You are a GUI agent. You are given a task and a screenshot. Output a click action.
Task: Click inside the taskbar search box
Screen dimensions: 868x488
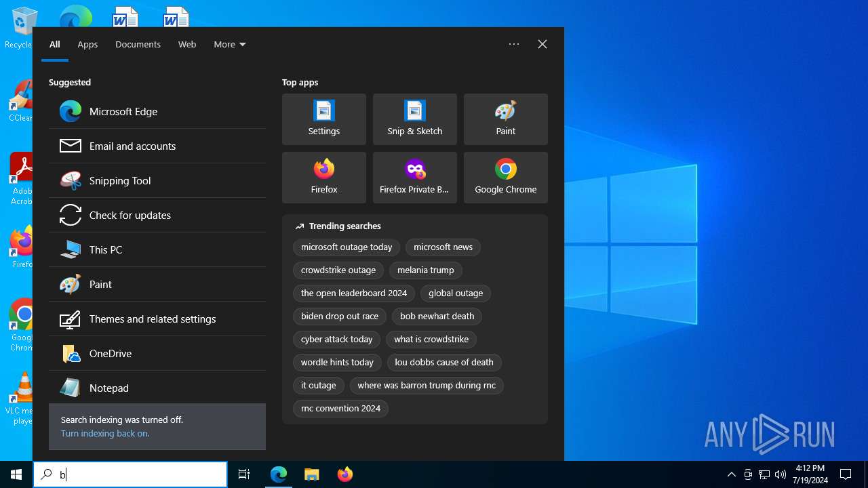(x=136, y=474)
